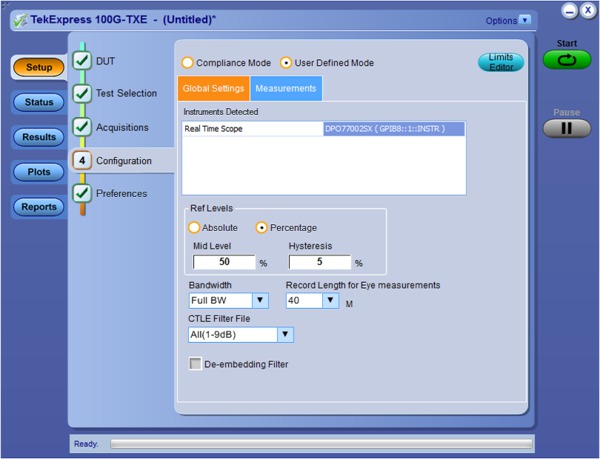Open the Bandwidth dropdown
The width and height of the screenshot is (600, 459).
point(260,300)
